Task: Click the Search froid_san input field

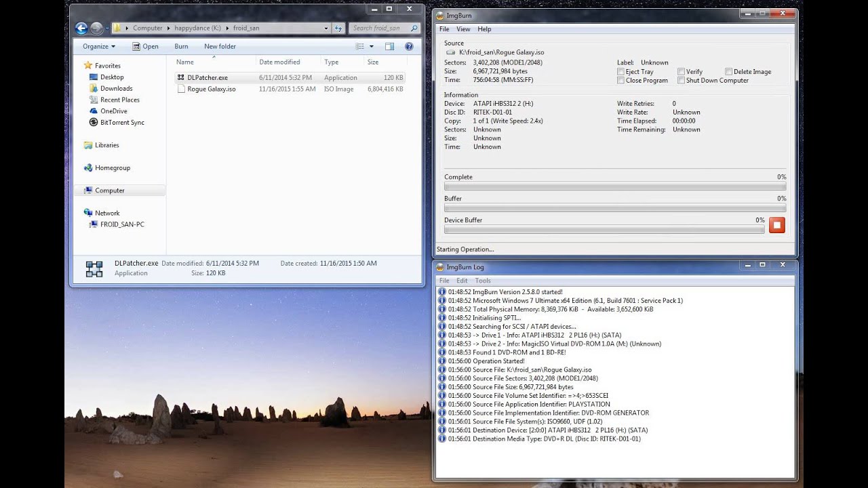Action: pyautogui.click(x=385, y=28)
